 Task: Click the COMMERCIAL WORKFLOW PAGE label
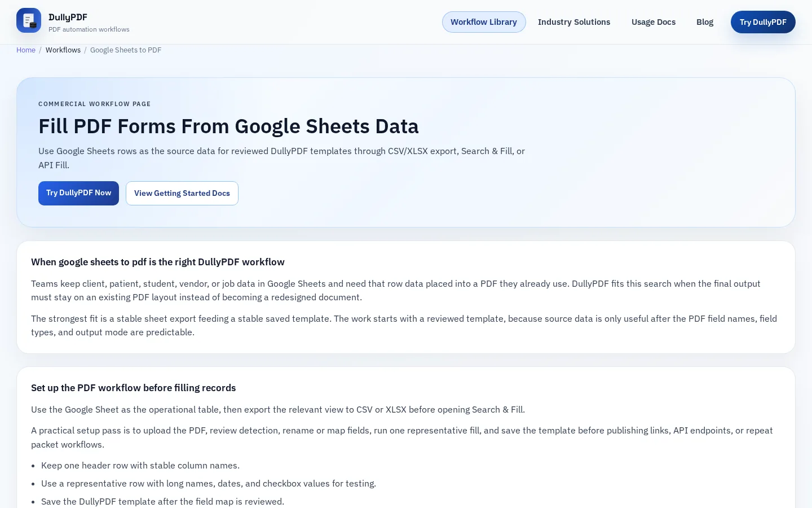coord(95,104)
